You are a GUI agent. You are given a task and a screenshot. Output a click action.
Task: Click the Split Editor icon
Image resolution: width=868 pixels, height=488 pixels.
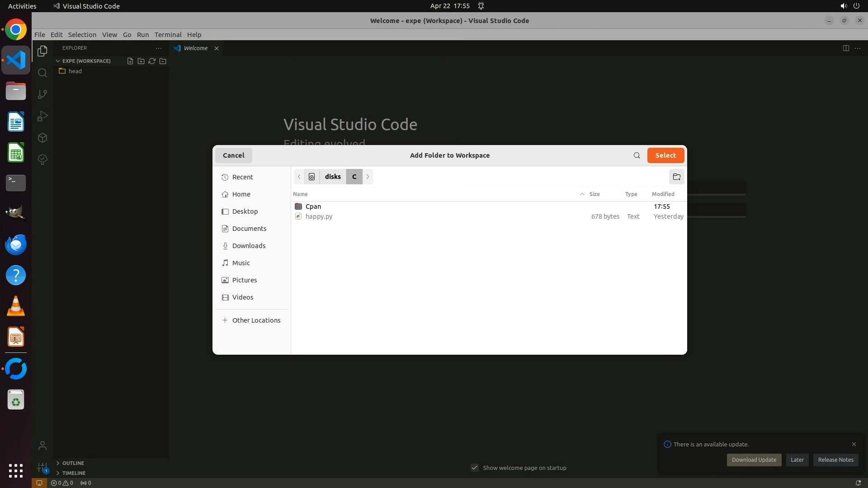click(845, 48)
